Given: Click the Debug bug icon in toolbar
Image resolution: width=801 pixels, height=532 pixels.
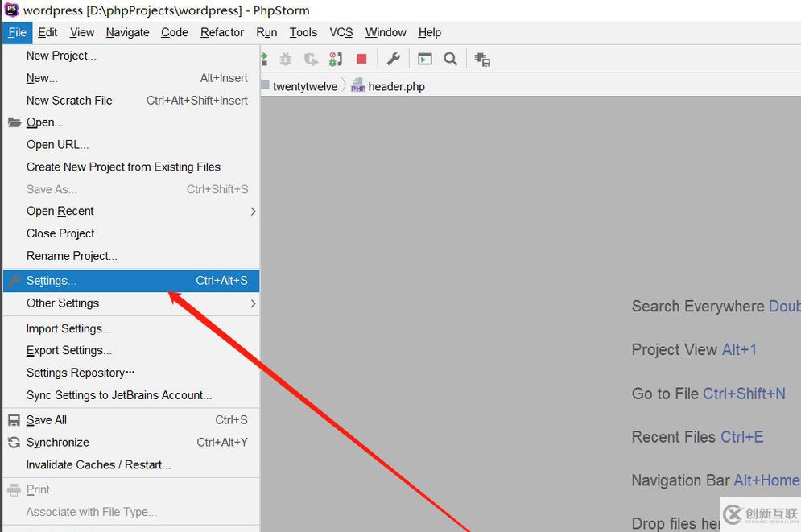Looking at the screenshot, I should point(286,60).
